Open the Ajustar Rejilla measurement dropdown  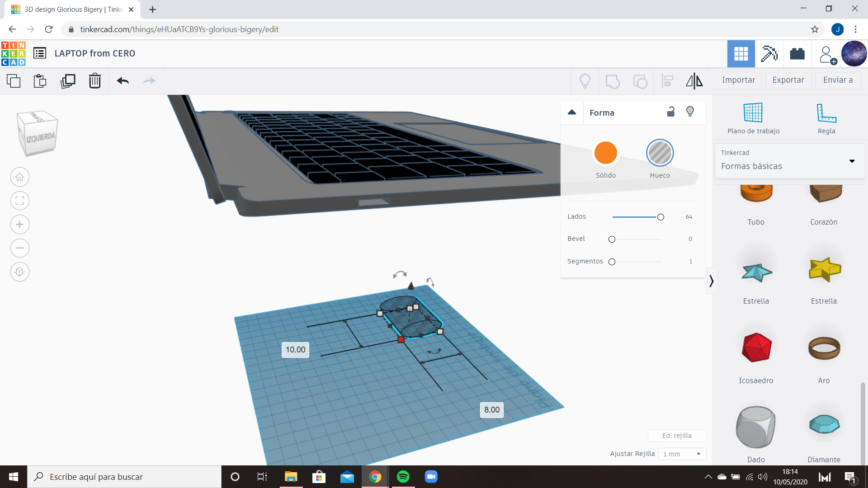coord(682,454)
